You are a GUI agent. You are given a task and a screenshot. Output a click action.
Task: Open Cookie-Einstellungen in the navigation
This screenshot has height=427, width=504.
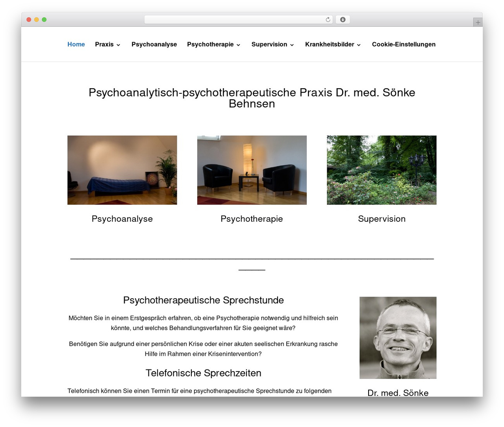click(404, 45)
